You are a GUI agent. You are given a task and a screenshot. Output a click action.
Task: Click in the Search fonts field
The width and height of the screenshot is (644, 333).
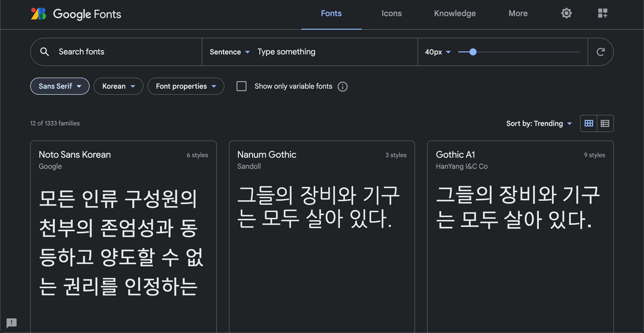click(116, 52)
